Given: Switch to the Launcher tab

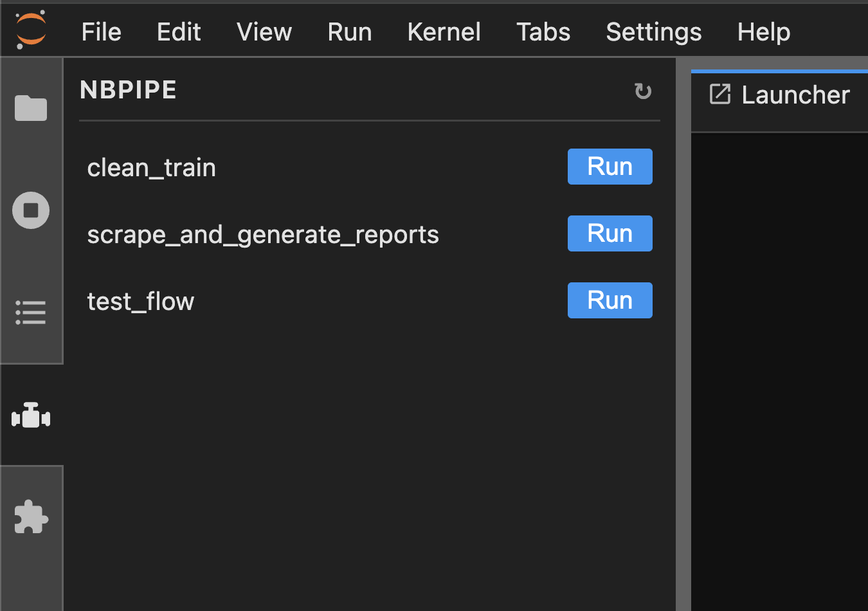Looking at the screenshot, I should [779, 95].
